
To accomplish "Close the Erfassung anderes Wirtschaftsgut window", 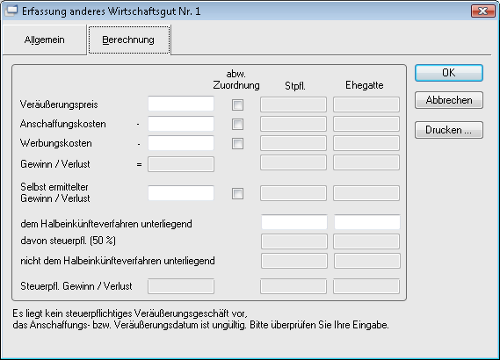I will 483,11.
